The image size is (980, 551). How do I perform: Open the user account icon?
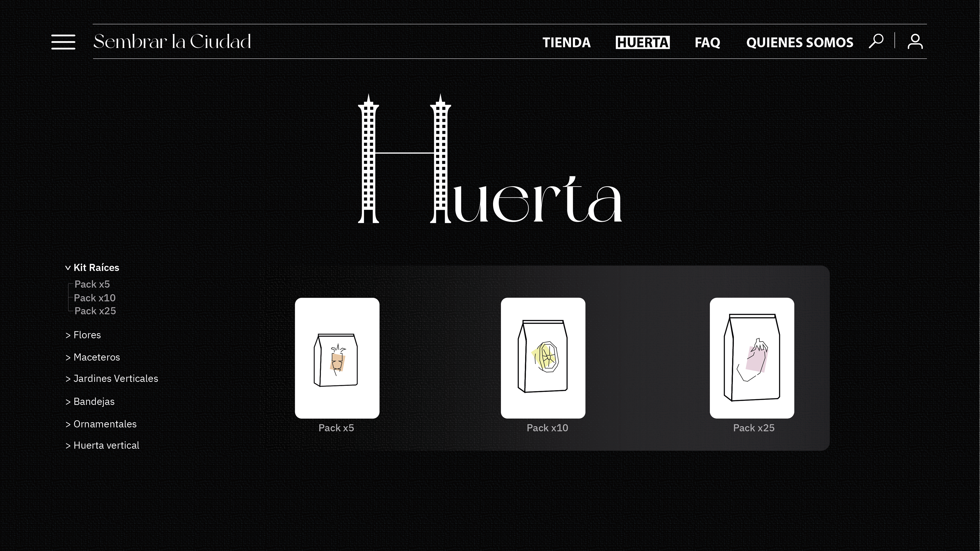coord(915,41)
